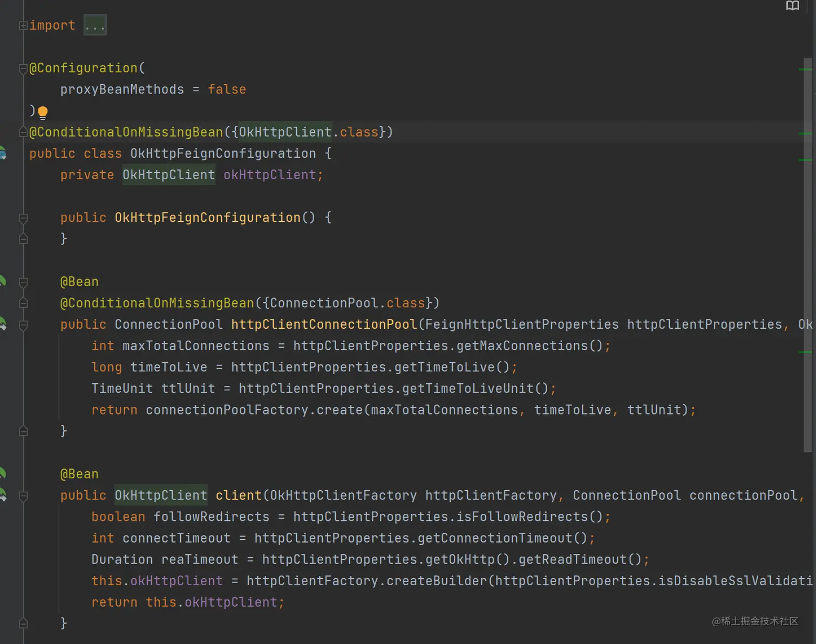Click the getTimeToLive() call

tap(452, 367)
